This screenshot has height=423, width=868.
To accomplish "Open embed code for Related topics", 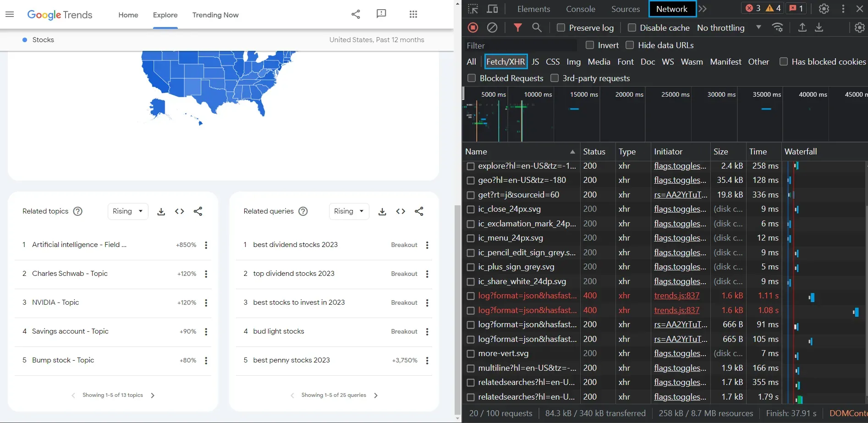I will (x=179, y=211).
